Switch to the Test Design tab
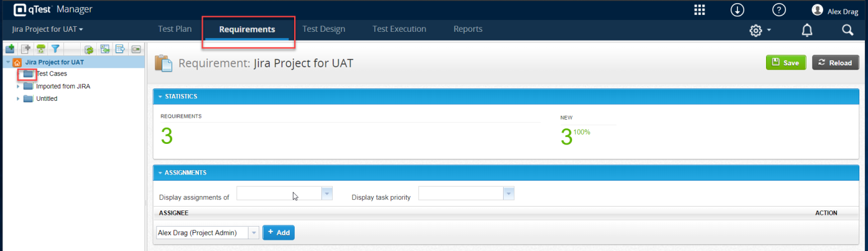The image size is (868, 251). pos(323,29)
